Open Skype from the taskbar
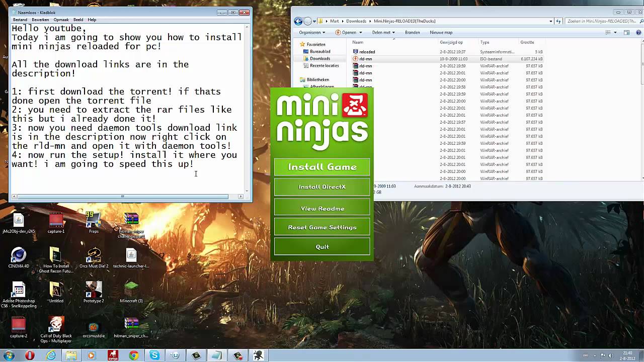 pos(154,355)
